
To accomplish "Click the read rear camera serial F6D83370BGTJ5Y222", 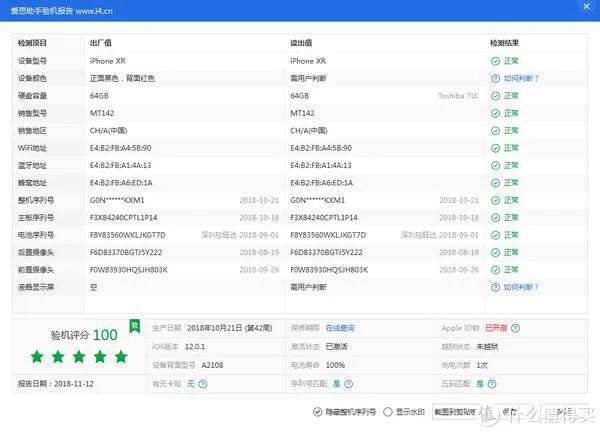I will 326,253.
